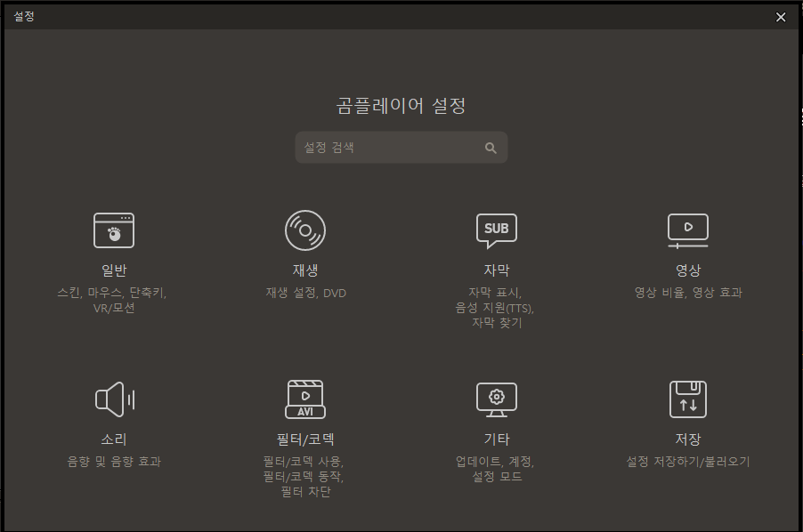Open the SUB subtitle settings icon

tap(496, 230)
